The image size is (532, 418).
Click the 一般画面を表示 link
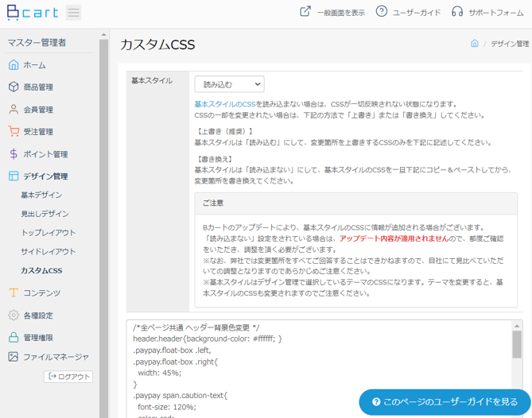click(x=340, y=13)
